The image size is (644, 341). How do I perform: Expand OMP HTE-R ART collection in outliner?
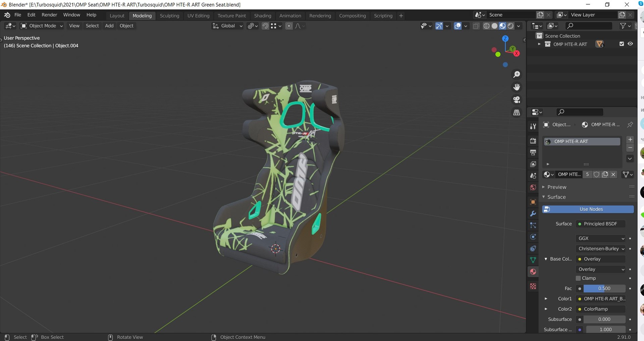[x=539, y=44]
